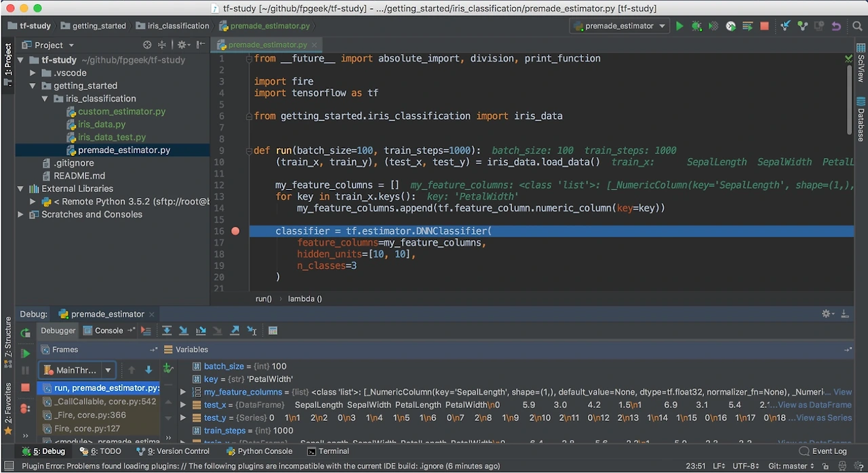Click the green Run button in main toolbar

coord(679,26)
